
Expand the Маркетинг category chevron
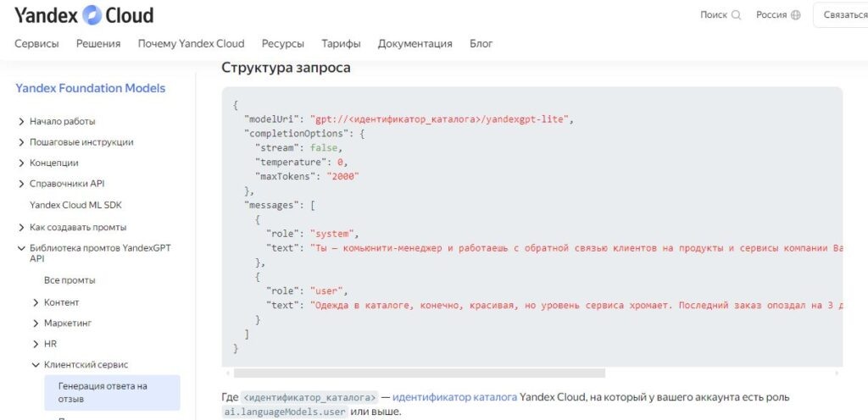pyautogui.click(x=36, y=323)
